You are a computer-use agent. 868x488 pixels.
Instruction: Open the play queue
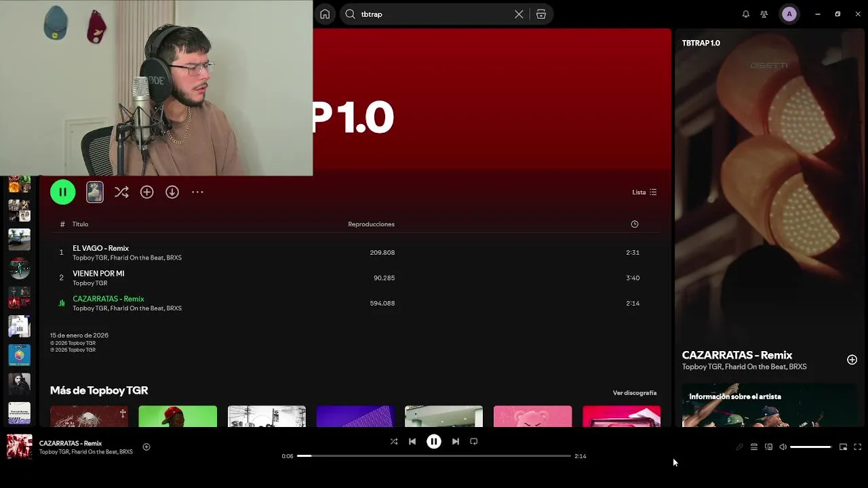pyautogui.click(x=754, y=447)
